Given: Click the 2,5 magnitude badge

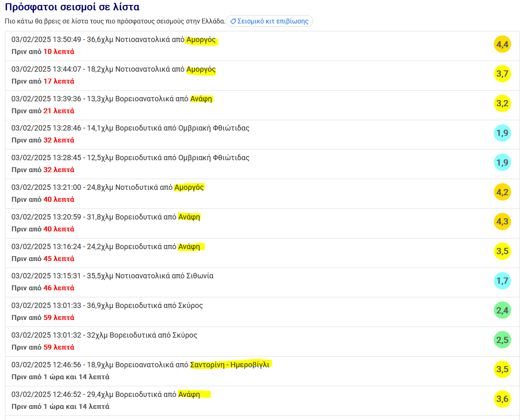Looking at the screenshot, I should [x=502, y=340].
